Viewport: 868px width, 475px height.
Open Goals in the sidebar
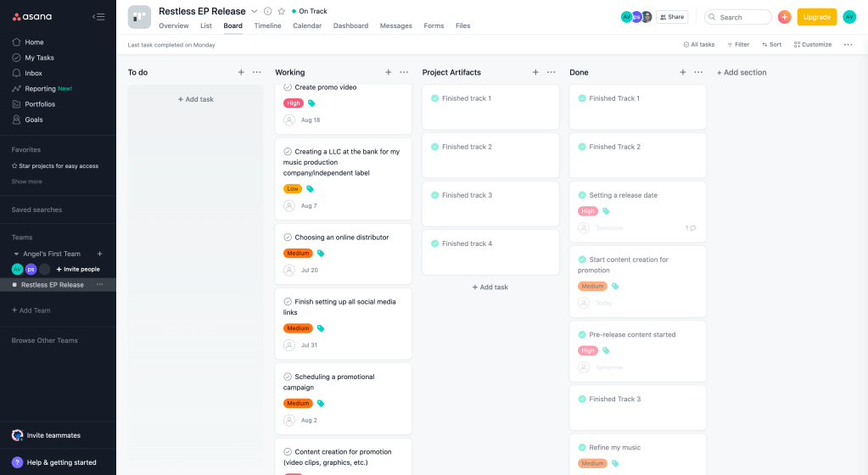34,120
